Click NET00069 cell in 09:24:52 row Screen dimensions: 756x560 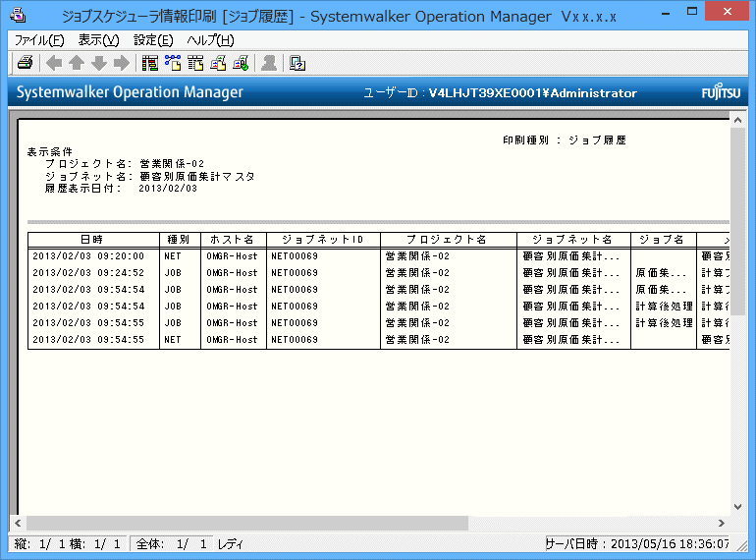(x=295, y=273)
